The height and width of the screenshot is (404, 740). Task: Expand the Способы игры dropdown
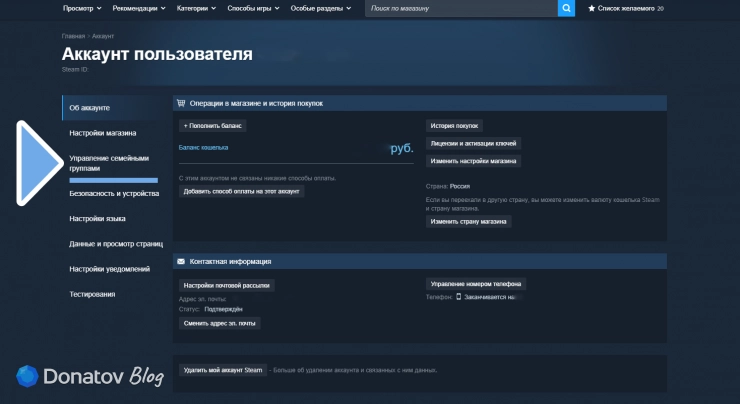click(253, 8)
